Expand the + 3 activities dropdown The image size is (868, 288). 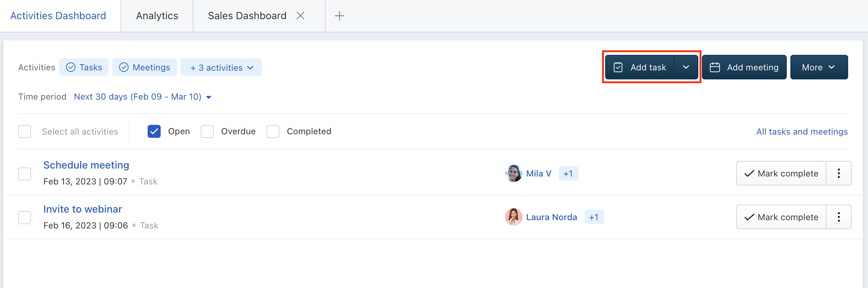(x=221, y=67)
